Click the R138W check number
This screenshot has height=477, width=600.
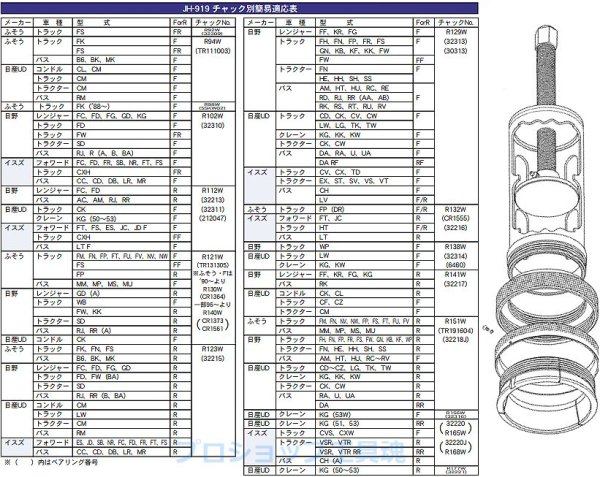(455, 246)
